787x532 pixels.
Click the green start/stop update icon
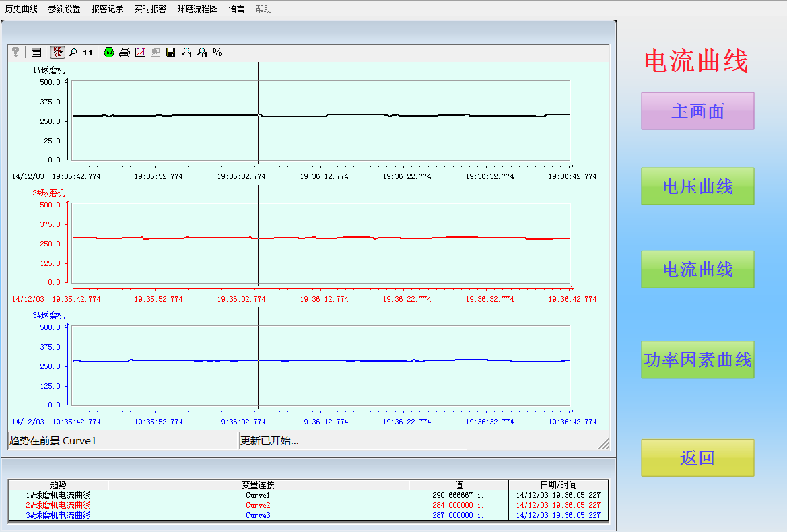(109, 53)
